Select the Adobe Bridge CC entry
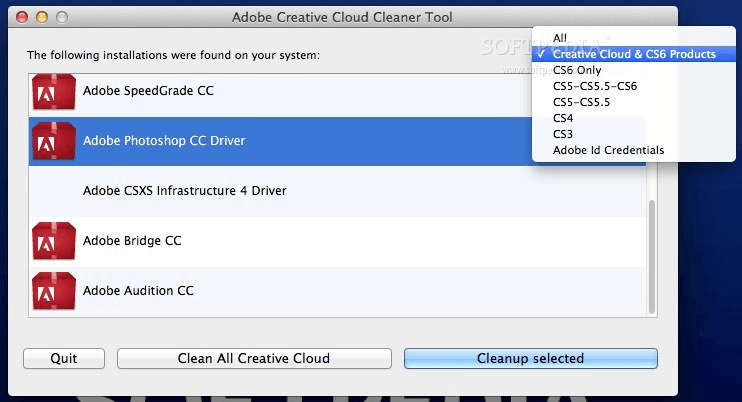 (132, 241)
